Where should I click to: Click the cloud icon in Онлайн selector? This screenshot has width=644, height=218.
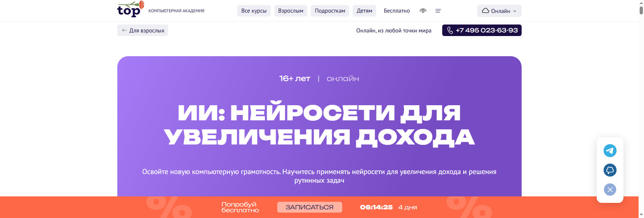pos(486,11)
